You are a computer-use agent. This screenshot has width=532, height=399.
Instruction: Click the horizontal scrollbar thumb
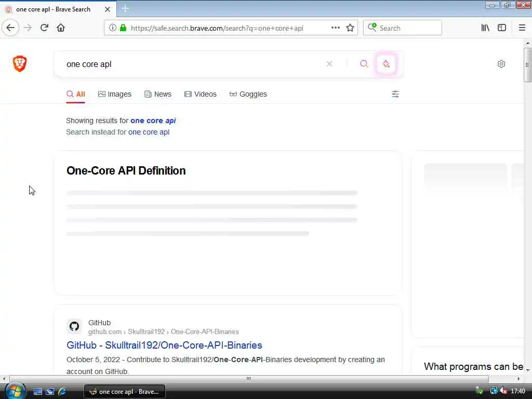pyautogui.click(x=249, y=379)
